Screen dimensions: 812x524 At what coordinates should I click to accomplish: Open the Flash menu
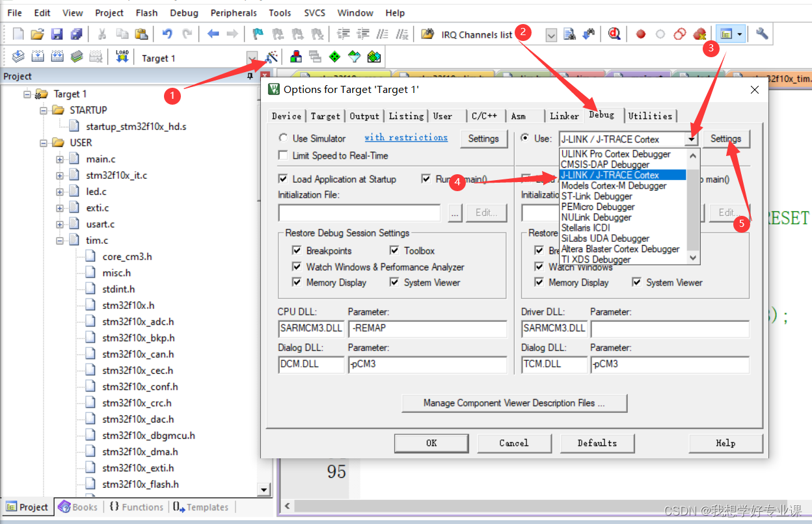tap(147, 12)
